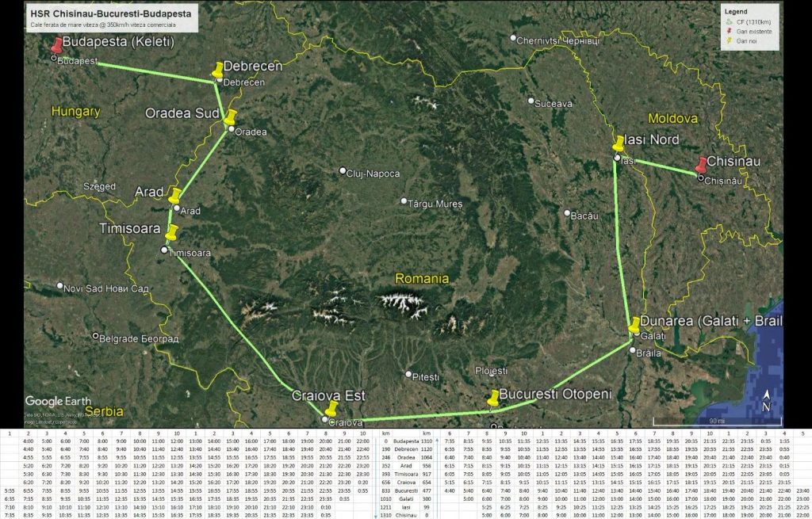Click the Serbia country label
Viewport: 812px width, 519px height.
tap(104, 411)
